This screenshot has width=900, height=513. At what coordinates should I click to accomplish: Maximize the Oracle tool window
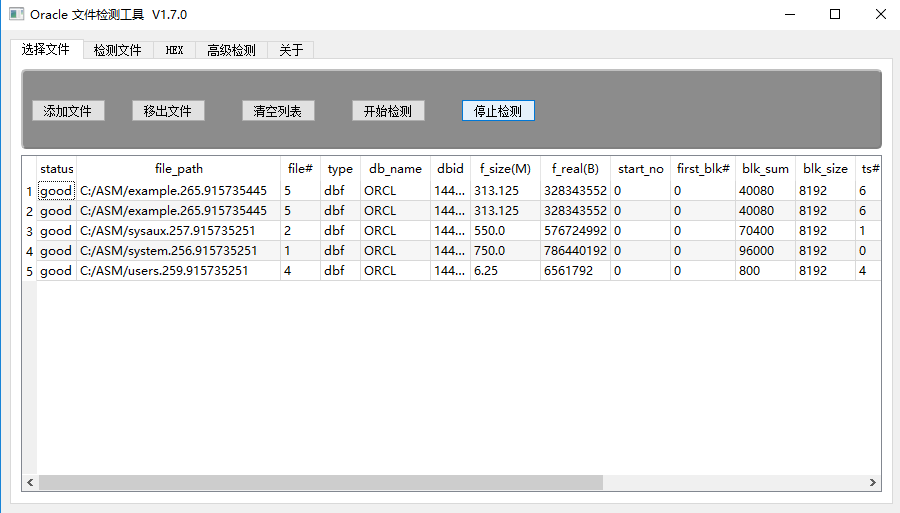835,15
